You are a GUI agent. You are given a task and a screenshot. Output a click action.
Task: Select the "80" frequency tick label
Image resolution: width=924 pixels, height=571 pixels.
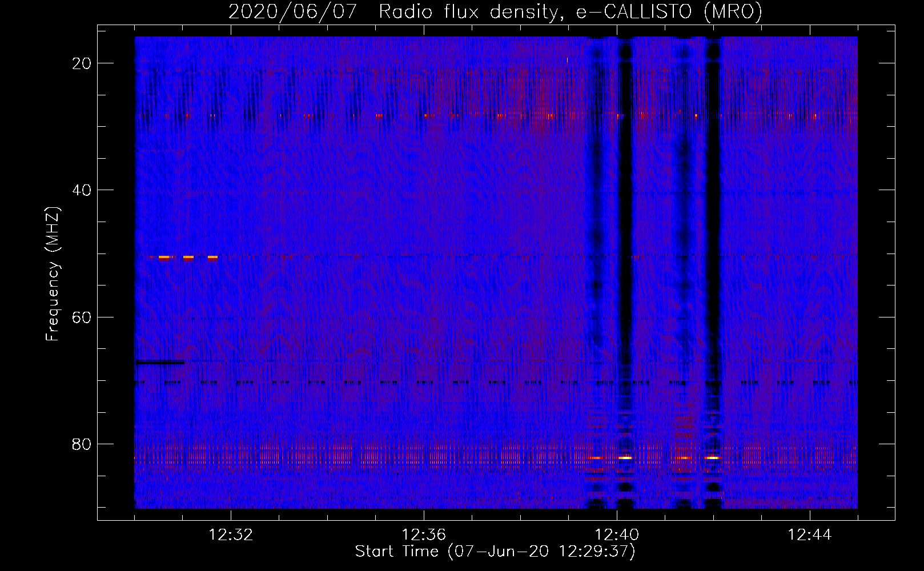pyautogui.click(x=82, y=444)
